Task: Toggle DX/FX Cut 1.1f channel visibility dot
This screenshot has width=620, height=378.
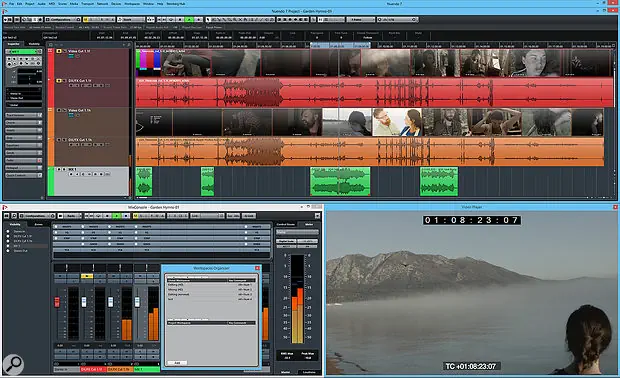Action: [8, 236]
